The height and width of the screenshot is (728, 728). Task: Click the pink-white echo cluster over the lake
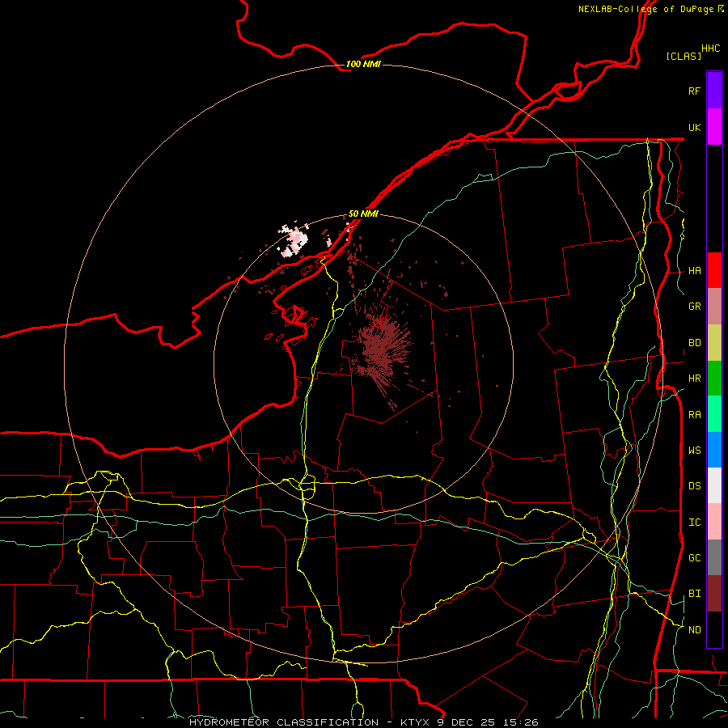[294, 240]
